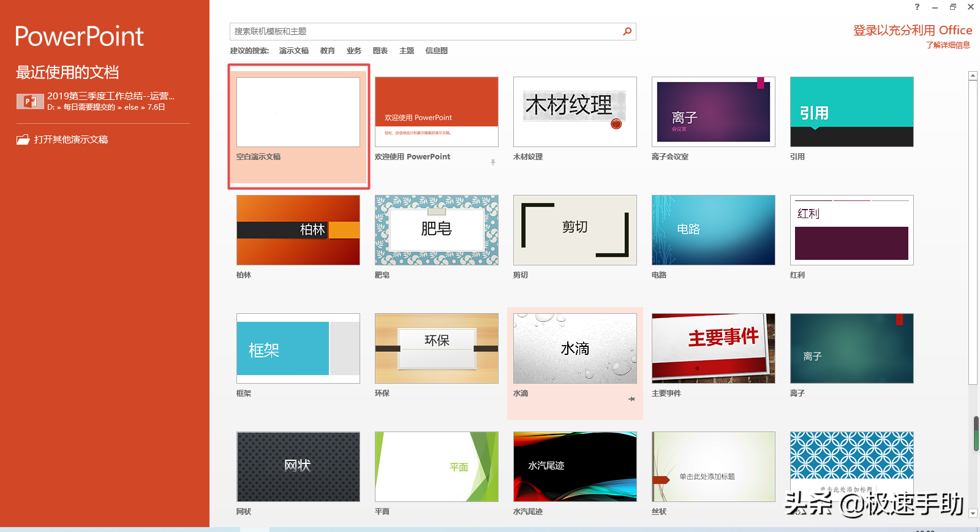Choose the 网状 template thumbnail
Image resolution: width=980 pixels, height=532 pixels.
point(298,467)
